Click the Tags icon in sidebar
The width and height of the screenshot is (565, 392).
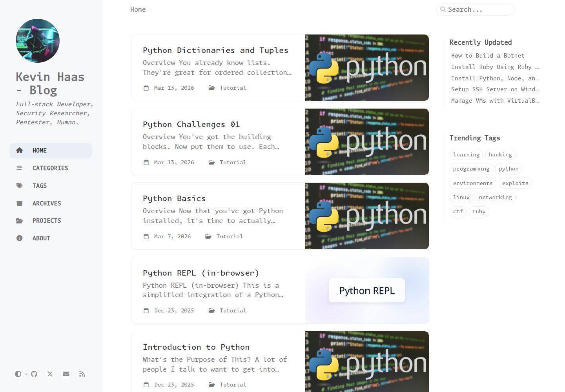(19, 186)
